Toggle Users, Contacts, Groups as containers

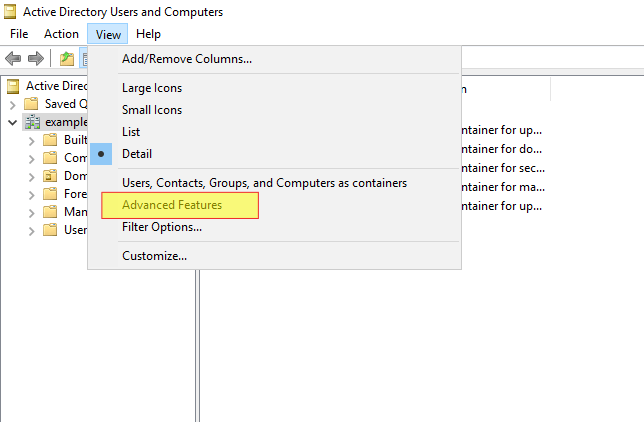[274, 183]
